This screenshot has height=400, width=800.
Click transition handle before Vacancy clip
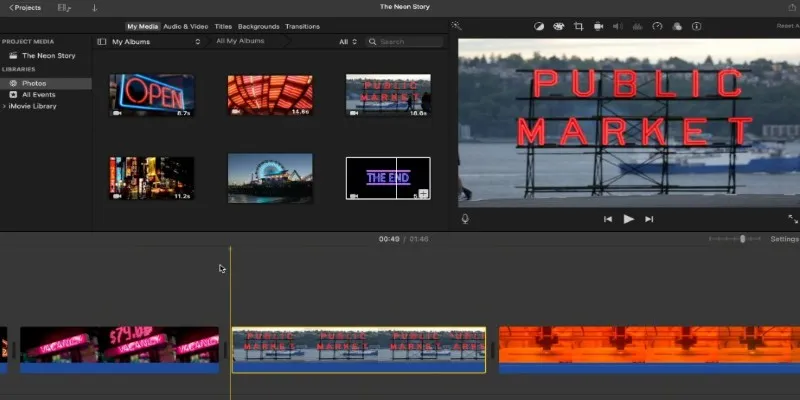14,350
